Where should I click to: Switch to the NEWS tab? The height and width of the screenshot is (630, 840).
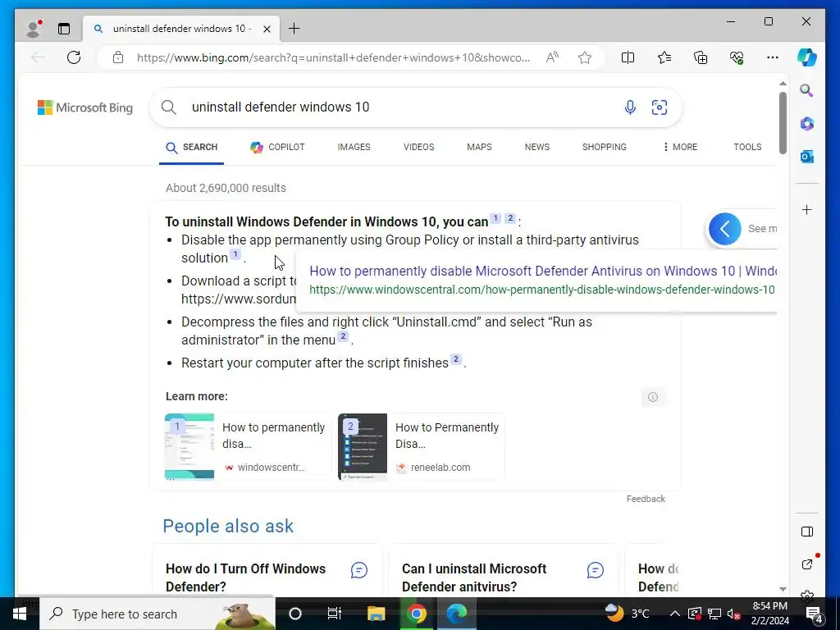536,147
